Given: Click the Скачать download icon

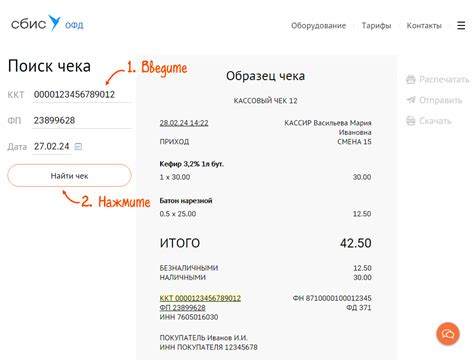Looking at the screenshot, I should (411, 121).
